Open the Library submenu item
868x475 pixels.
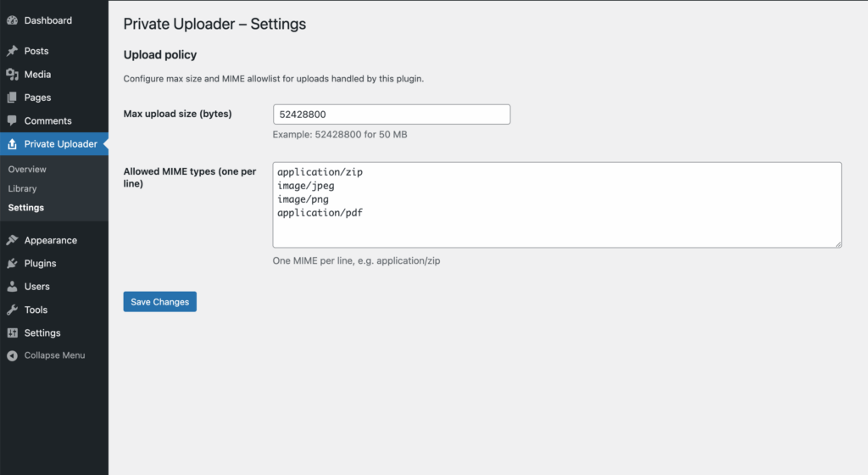22,188
